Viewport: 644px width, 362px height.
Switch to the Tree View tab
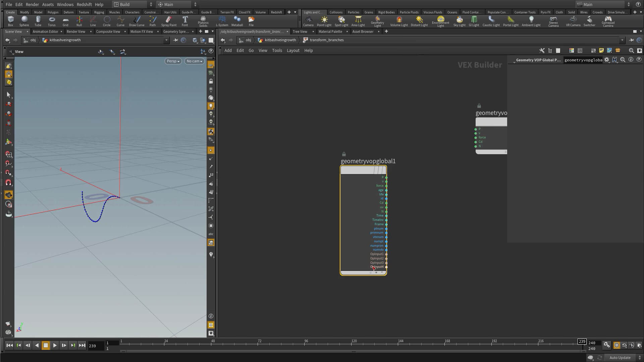click(300, 32)
